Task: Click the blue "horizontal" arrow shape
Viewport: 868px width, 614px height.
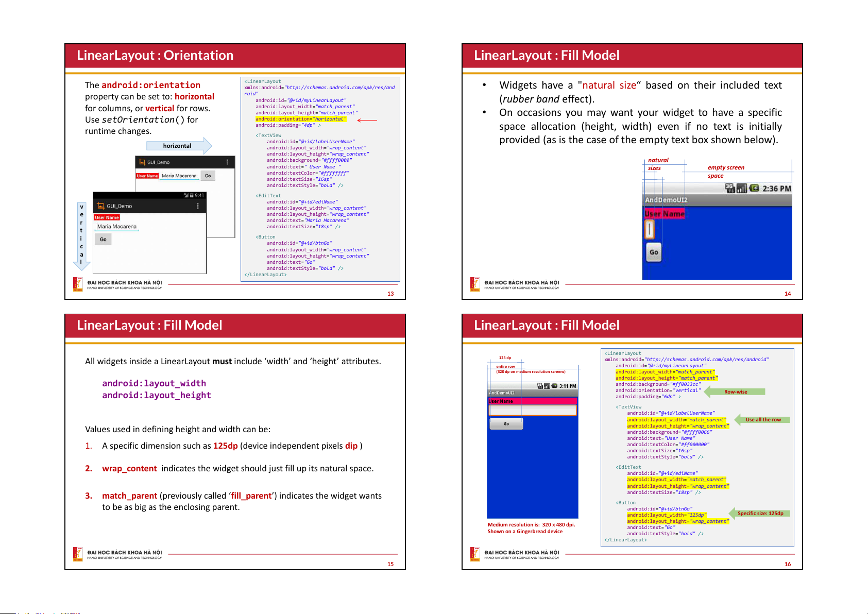Action: click(179, 146)
